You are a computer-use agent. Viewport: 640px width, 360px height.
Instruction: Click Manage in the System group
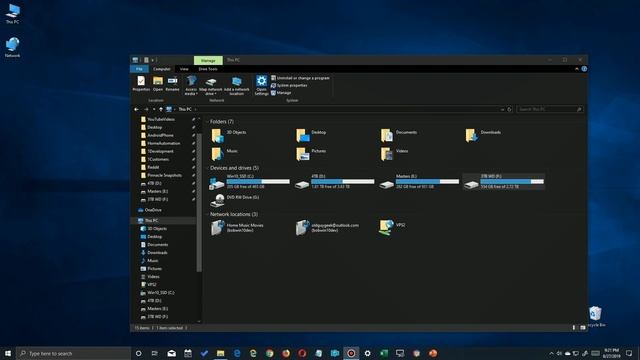[281, 93]
